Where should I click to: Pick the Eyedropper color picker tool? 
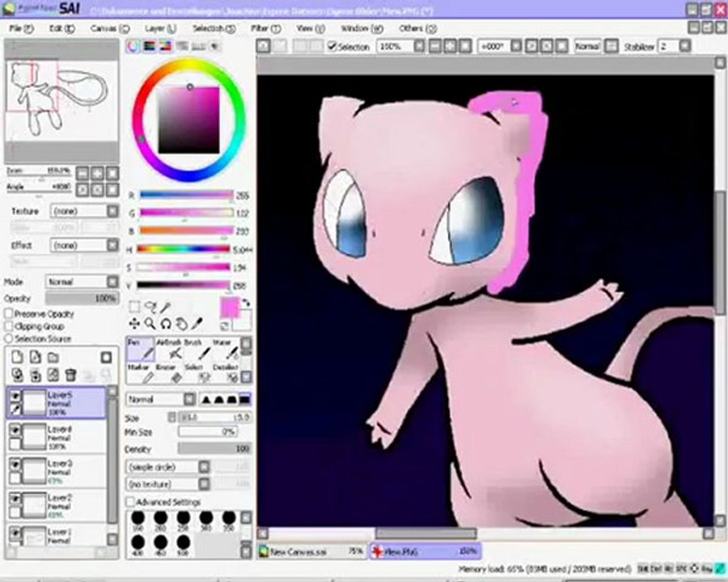click(197, 323)
